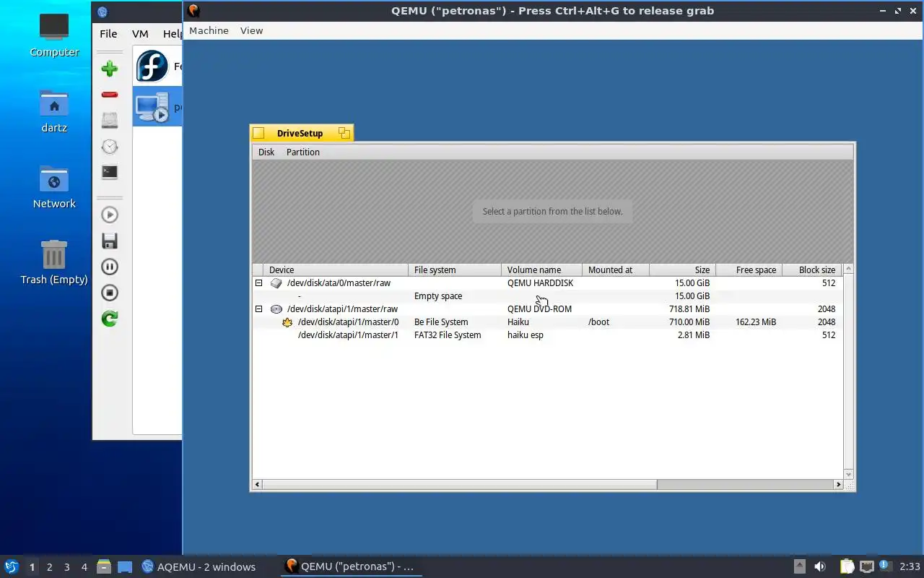Switch to virtual desktop 4
This screenshot has width=924, height=578.
click(x=84, y=567)
